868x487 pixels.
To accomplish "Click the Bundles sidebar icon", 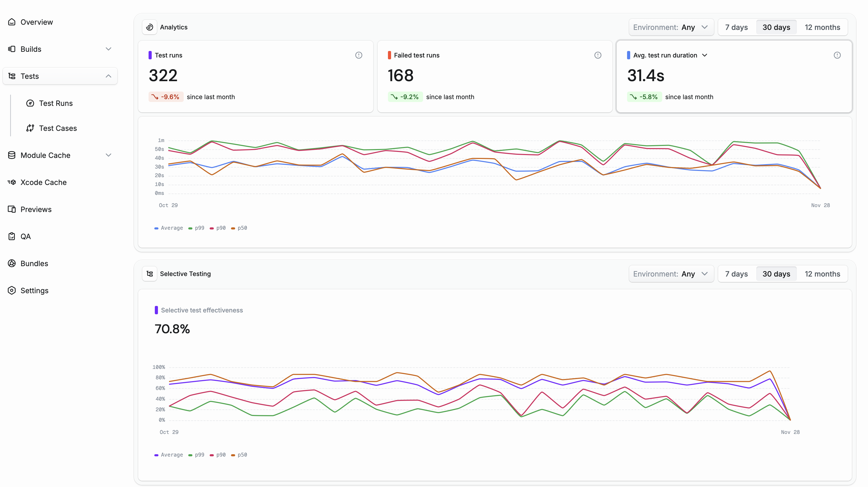I will click(x=12, y=263).
